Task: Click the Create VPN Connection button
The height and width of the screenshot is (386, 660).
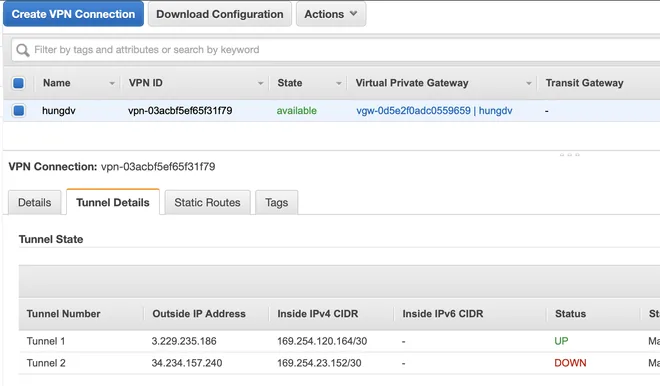Action: coord(73,14)
